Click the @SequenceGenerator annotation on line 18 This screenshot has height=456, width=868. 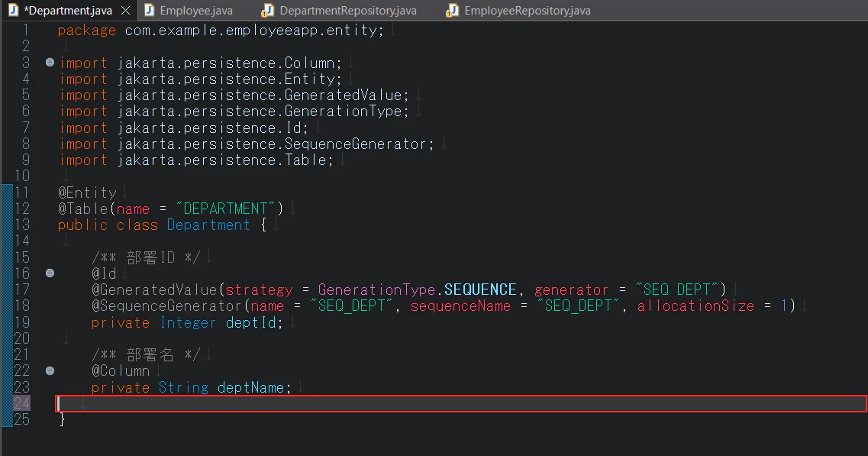click(166, 306)
